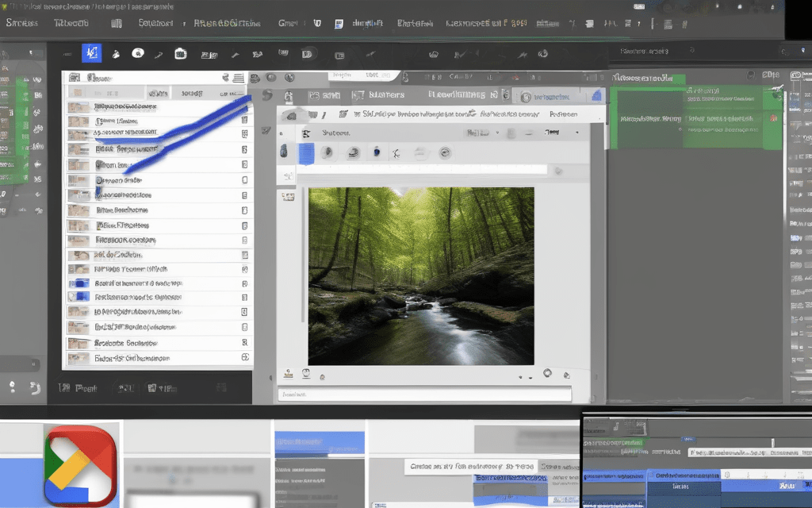Select the camera icon in the dark toolbar
Viewport: 812px width, 508px height.
pyautogui.click(x=181, y=54)
